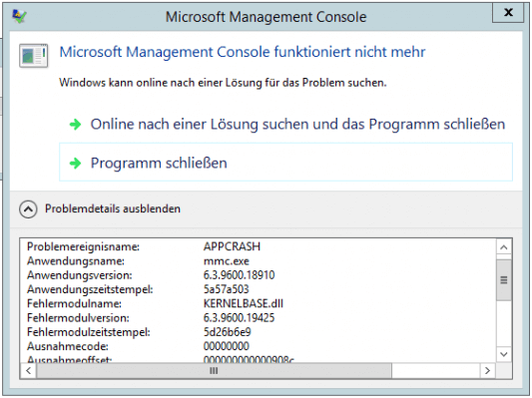Click scroll down arrow in details box

(x=504, y=354)
